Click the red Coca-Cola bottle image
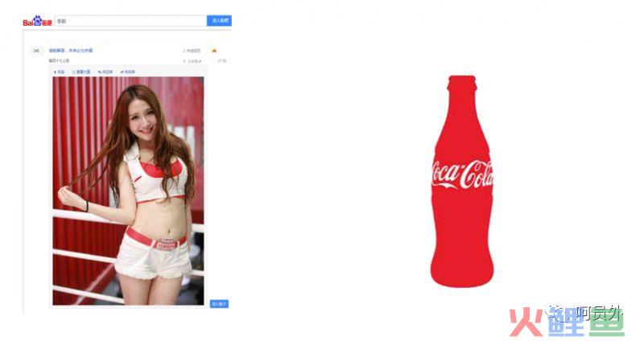 (462, 181)
